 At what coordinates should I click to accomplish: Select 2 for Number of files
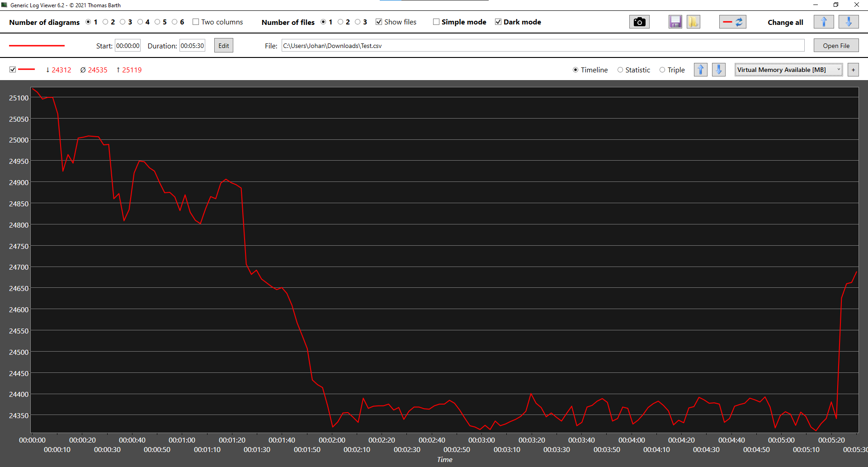340,22
